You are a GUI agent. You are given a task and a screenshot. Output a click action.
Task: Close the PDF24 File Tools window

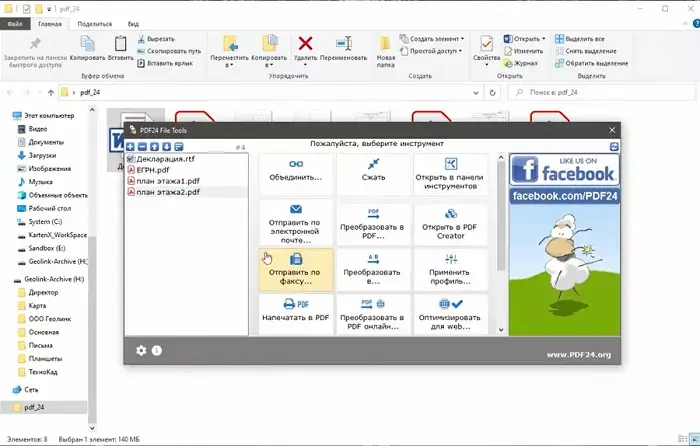point(612,130)
